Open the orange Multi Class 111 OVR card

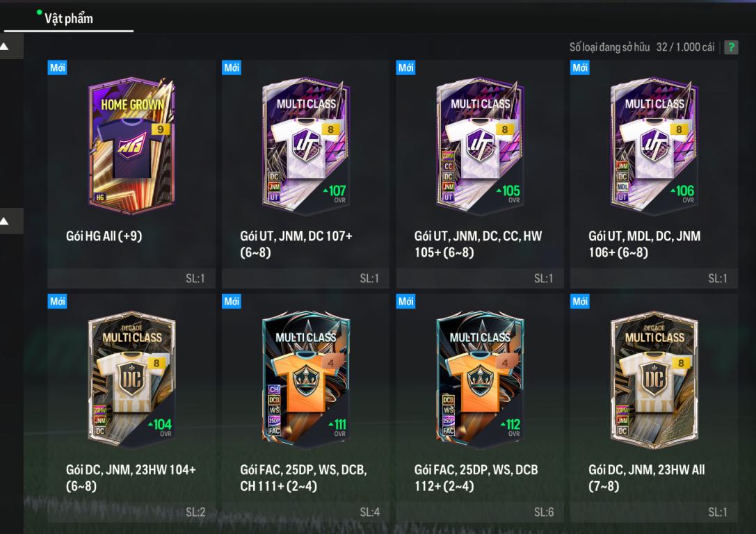coord(306,380)
